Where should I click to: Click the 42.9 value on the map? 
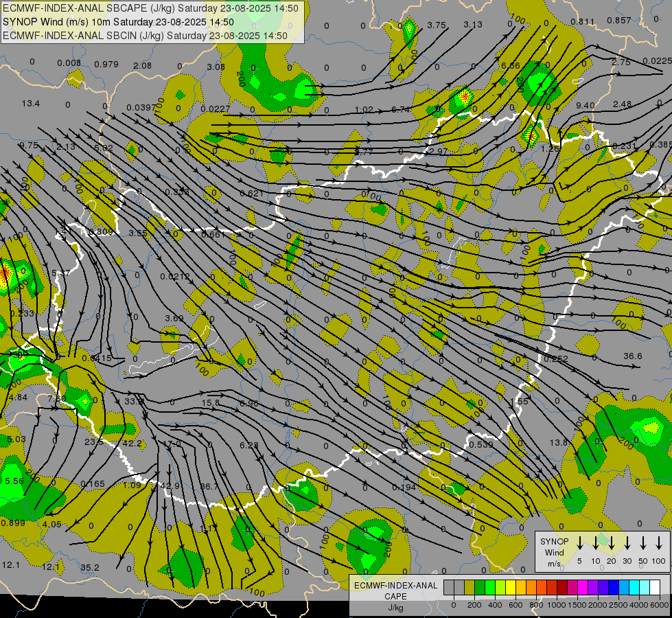(x=170, y=486)
